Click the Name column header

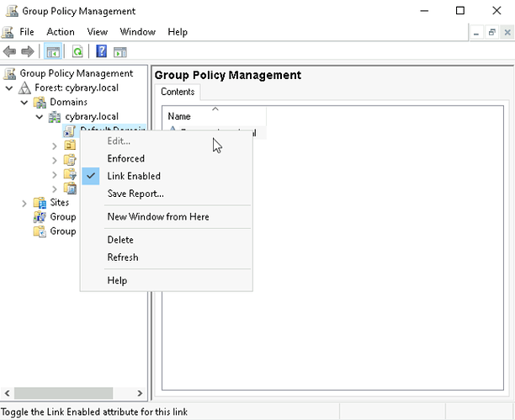click(179, 116)
